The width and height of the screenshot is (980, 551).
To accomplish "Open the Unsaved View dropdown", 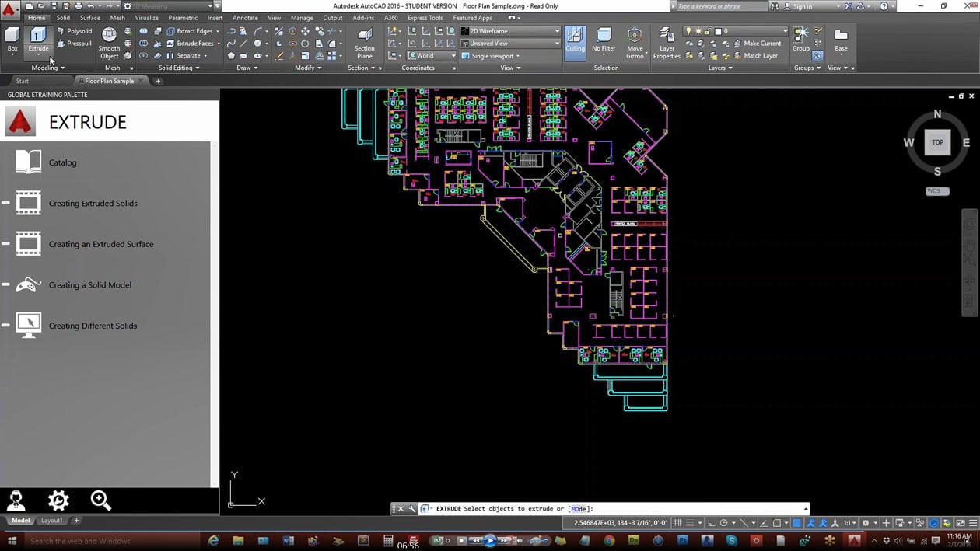I will pos(510,44).
